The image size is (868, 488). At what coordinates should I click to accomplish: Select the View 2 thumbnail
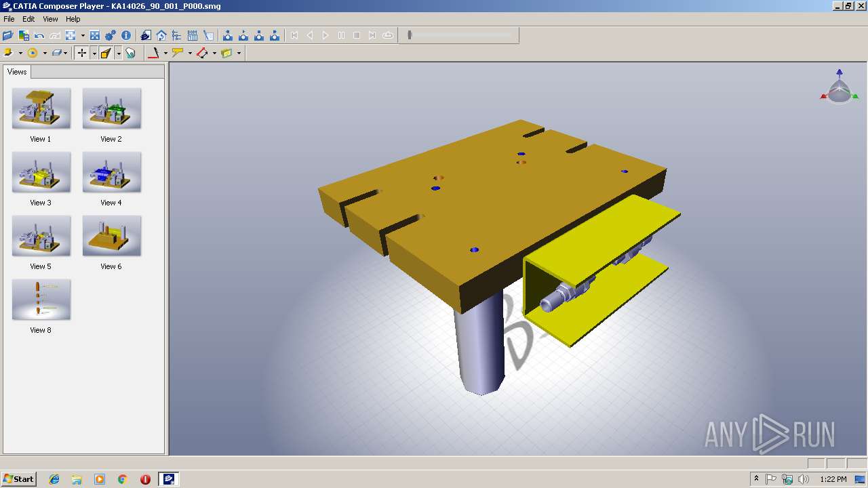[x=111, y=108]
